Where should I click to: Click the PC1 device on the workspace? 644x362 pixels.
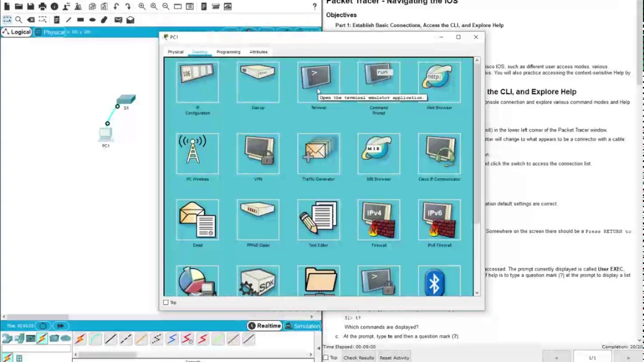(106, 134)
